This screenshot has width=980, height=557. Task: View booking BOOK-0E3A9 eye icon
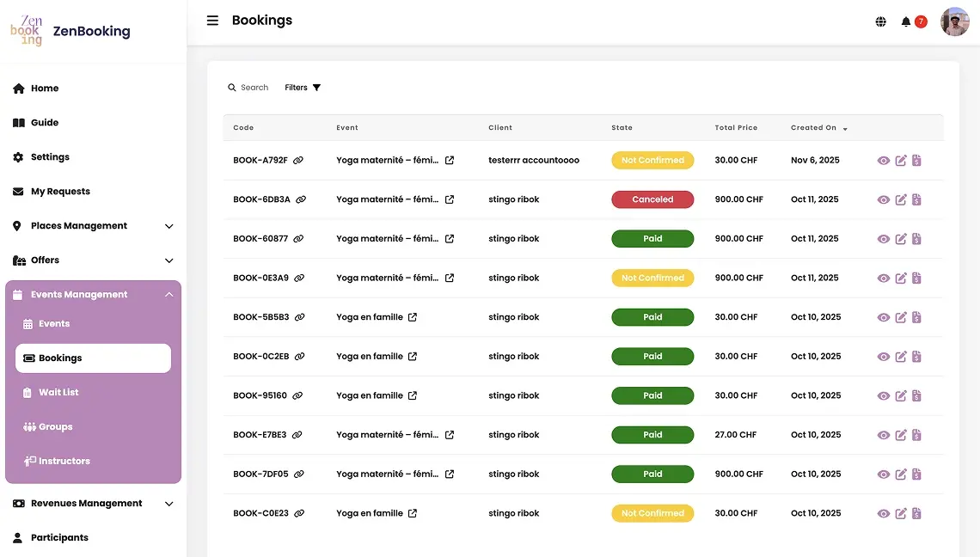883,278
